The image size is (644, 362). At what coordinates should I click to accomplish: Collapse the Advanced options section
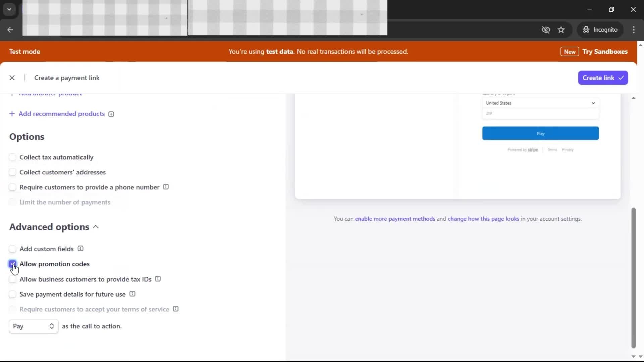coord(96,227)
